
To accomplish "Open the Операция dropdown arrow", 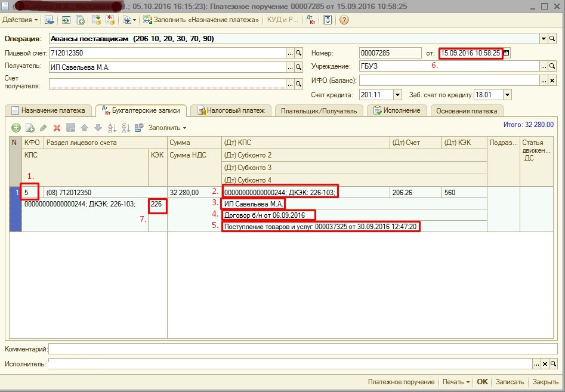I will (544, 39).
